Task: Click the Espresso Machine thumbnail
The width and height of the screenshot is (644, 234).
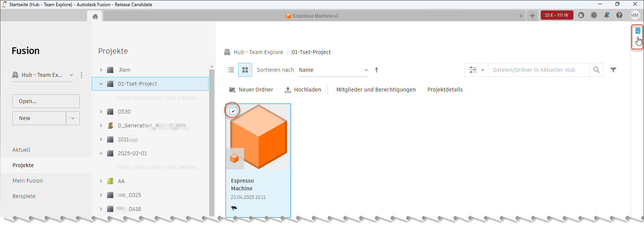Action: pyautogui.click(x=258, y=137)
